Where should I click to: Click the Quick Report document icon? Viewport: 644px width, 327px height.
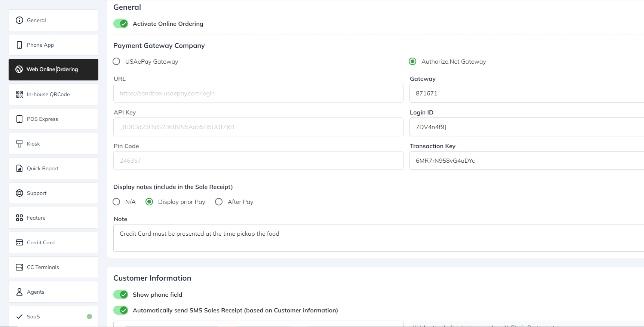pyautogui.click(x=19, y=168)
